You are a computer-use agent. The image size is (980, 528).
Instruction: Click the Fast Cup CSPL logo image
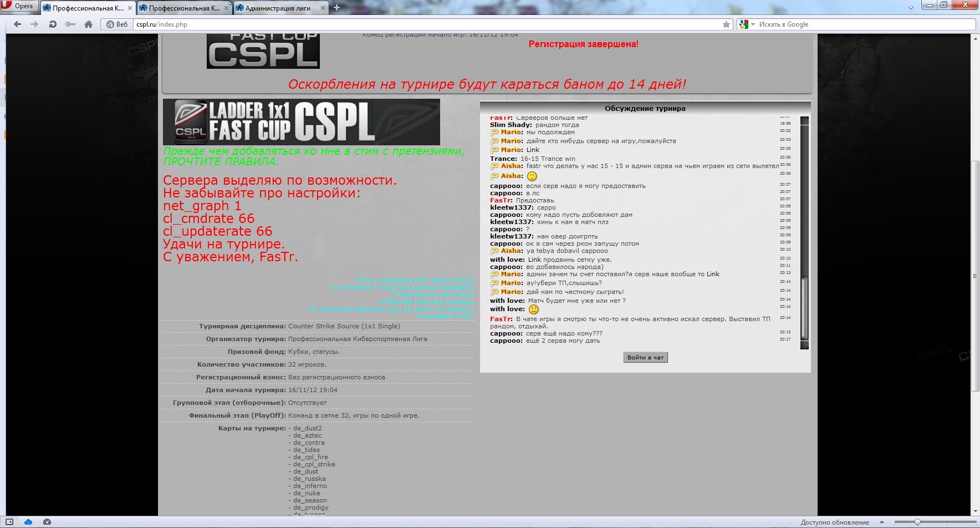pos(263,51)
